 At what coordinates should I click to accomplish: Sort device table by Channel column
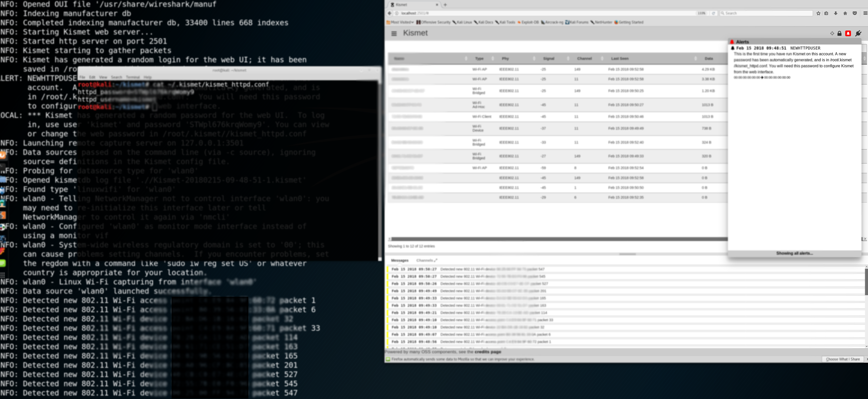pos(588,59)
